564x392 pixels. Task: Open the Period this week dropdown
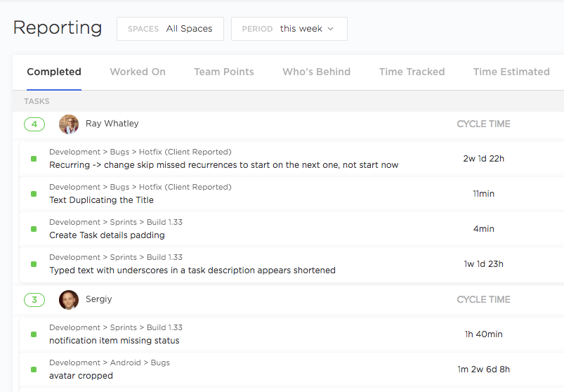289,29
